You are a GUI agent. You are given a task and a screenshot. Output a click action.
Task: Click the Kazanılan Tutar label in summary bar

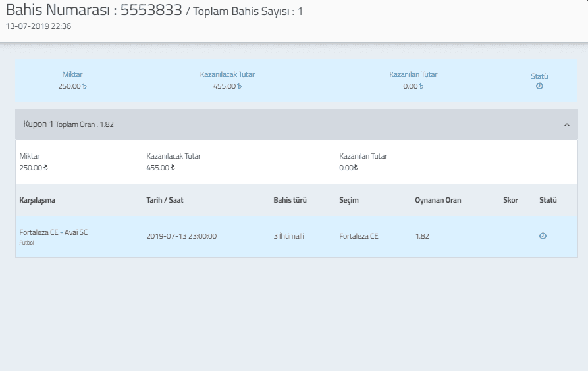(414, 74)
